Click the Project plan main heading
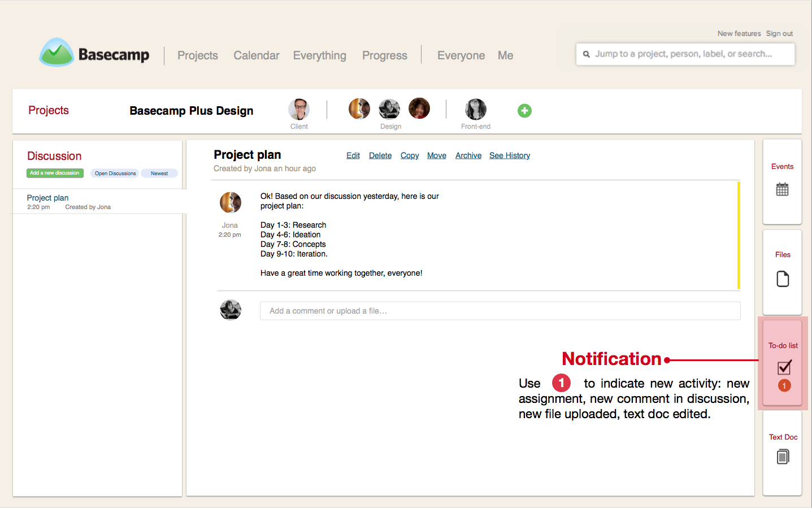The image size is (812, 508). (247, 155)
